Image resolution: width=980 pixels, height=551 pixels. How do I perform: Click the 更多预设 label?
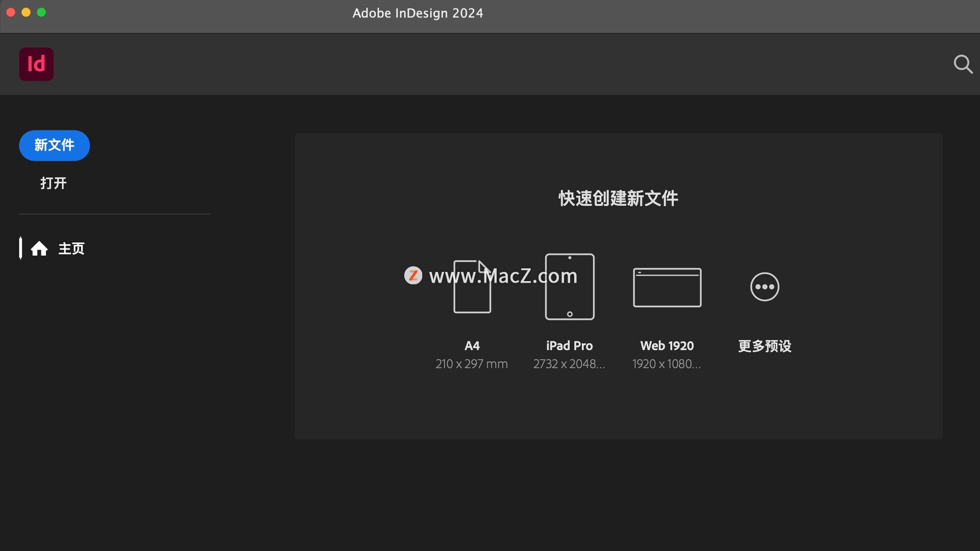coord(765,346)
